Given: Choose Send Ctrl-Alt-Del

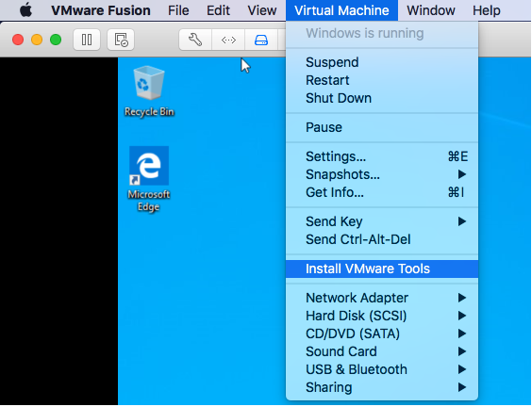Looking at the screenshot, I should 382,239.
